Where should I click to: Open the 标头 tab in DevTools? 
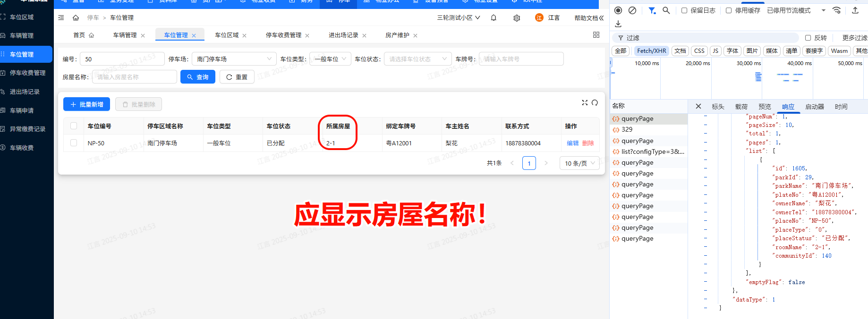coord(718,107)
